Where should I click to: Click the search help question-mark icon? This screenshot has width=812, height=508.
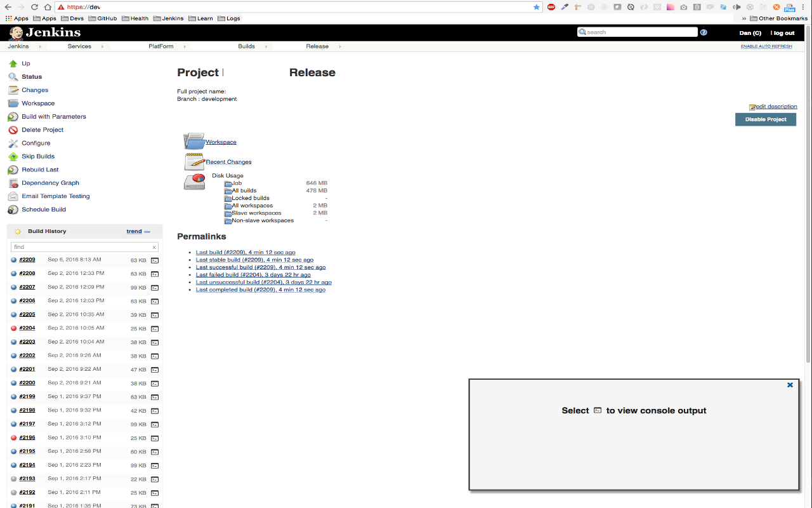704,32
